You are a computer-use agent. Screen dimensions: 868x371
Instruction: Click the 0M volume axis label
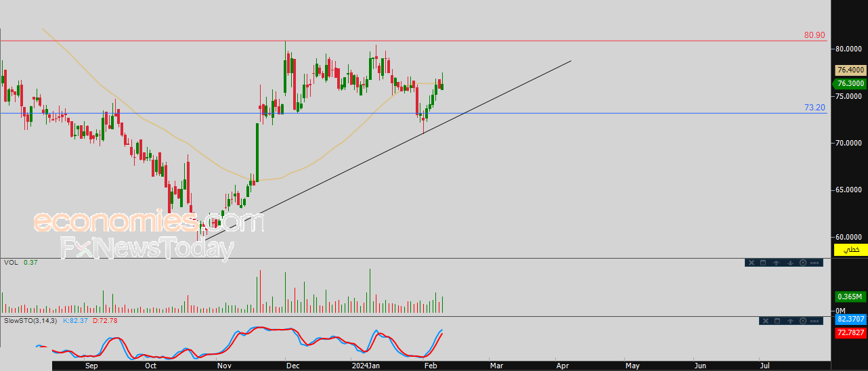point(840,310)
